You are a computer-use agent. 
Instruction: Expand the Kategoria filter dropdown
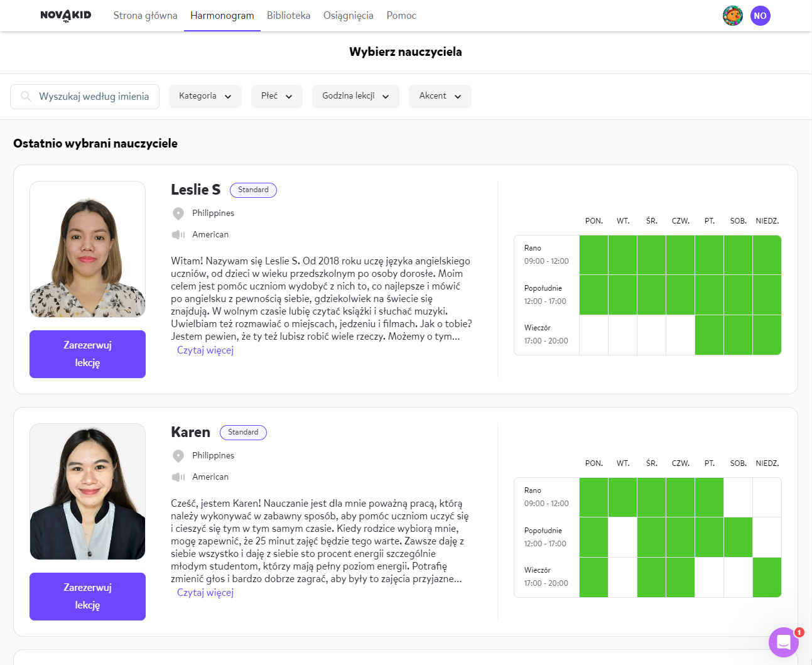(x=205, y=96)
